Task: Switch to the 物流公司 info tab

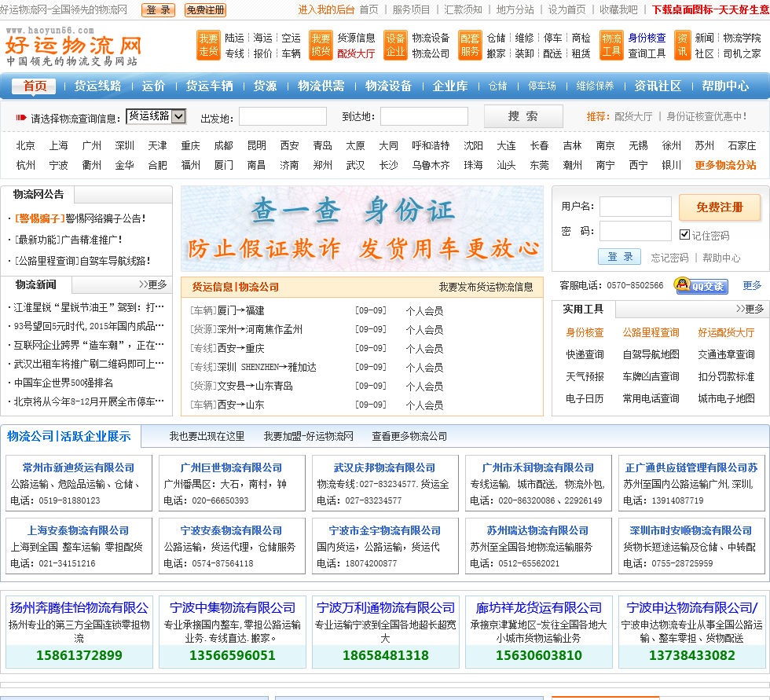Action: pyautogui.click(x=258, y=287)
